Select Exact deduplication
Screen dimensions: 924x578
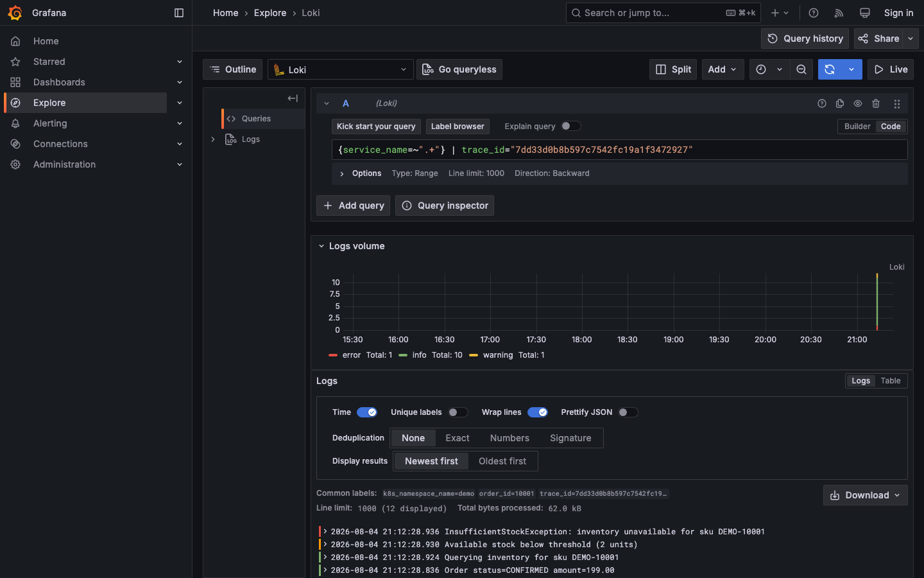[x=458, y=438]
